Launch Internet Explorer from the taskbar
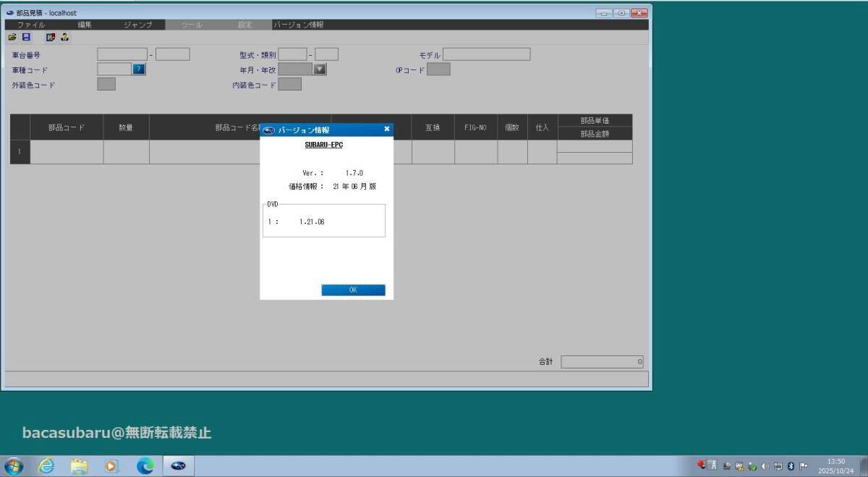 click(x=46, y=465)
